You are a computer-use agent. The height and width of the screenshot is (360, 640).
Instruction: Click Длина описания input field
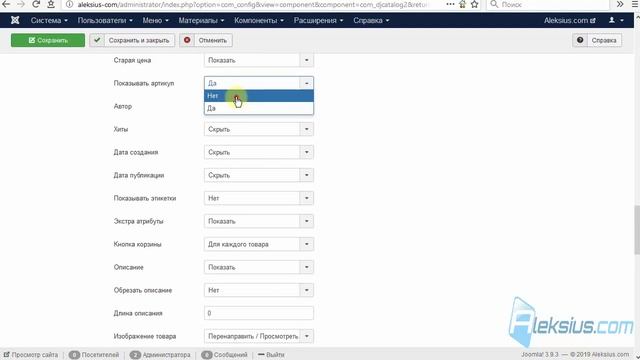259,313
